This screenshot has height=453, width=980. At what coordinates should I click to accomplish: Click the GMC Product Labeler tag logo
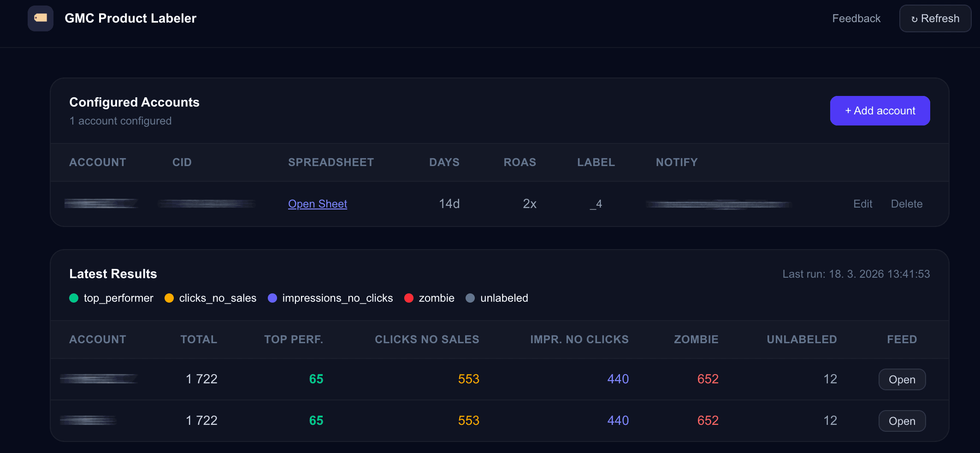(41, 18)
